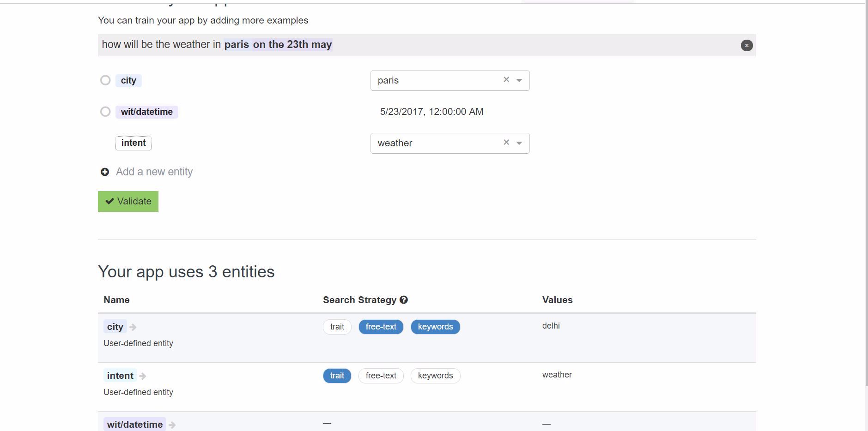The height and width of the screenshot is (431, 868).
Task: Open the intent entity via its arrow icon
Action: click(143, 376)
